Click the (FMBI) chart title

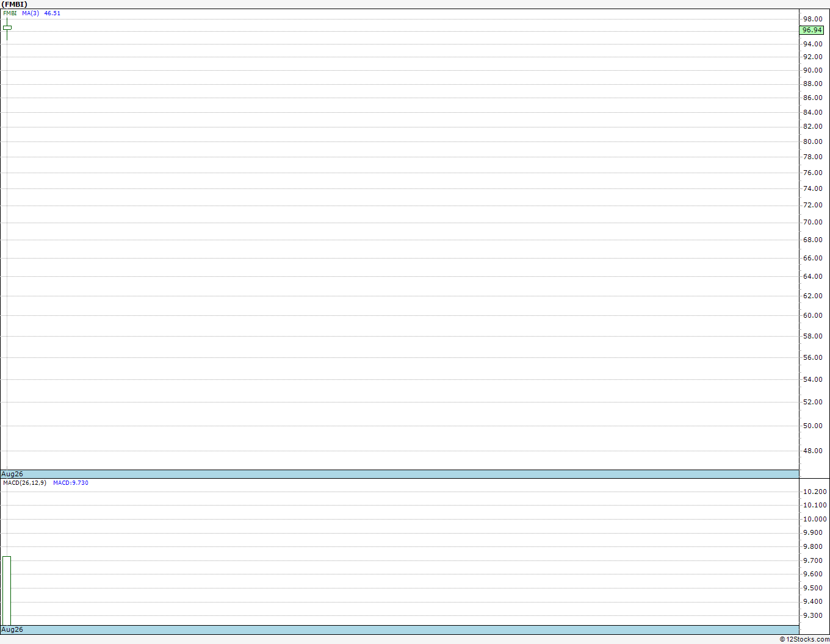[14, 4]
